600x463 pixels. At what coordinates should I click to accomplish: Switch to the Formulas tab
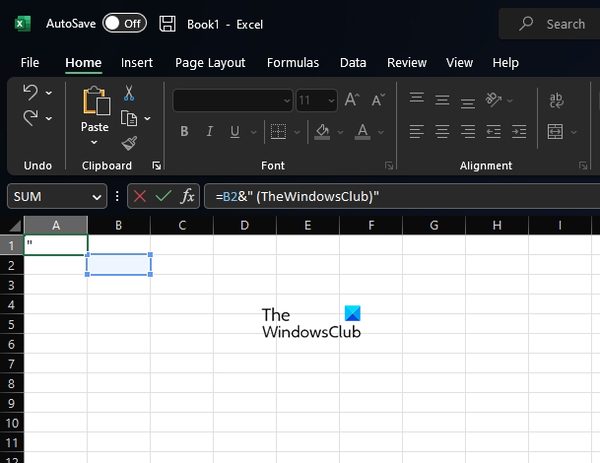point(292,62)
